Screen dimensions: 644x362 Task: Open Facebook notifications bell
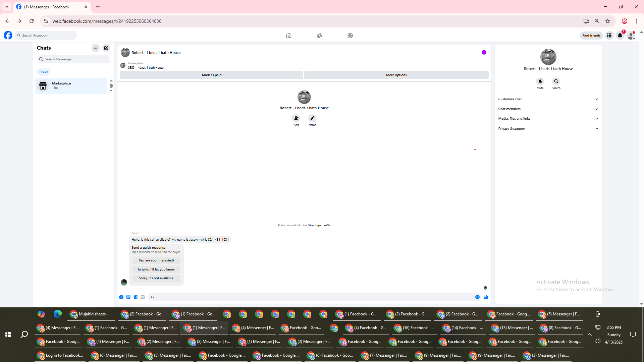(x=620, y=36)
